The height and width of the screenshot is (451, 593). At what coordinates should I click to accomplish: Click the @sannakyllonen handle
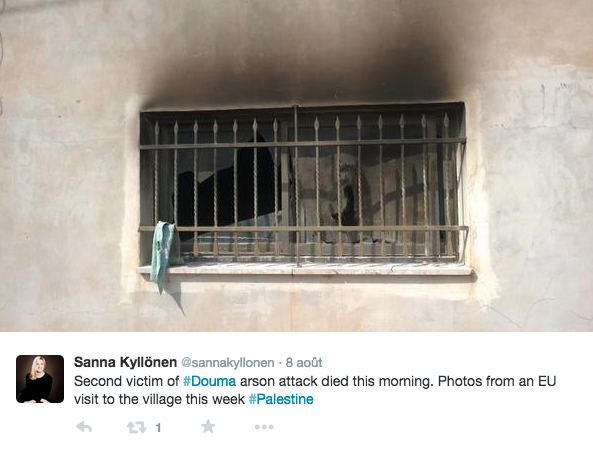(228, 363)
